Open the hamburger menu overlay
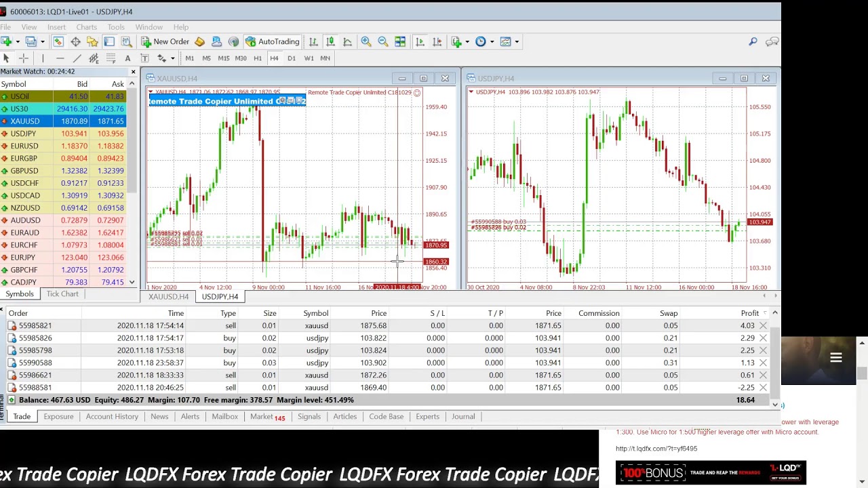The image size is (868, 488). click(836, 358)
